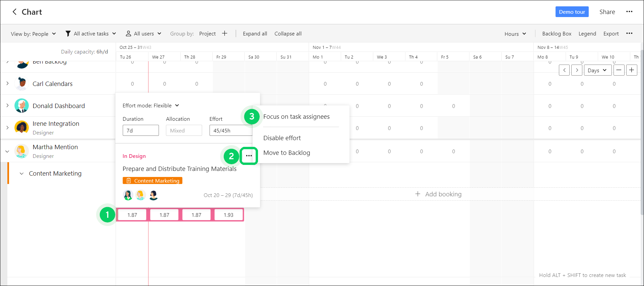Click the Daily capacity: 6h/d label
The image size is (644, 286).
(84, 52)
